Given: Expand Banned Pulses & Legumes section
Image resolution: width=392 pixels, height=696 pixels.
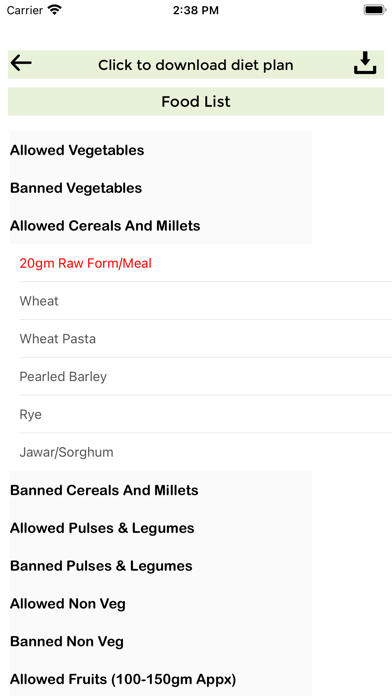Looking at the screenshot, I should point(161,566).
